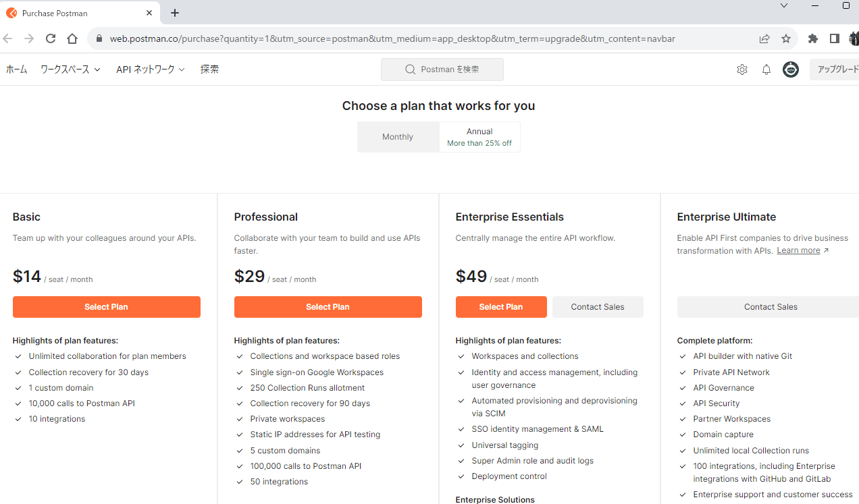Go to ホーム in navigation bar
This screenshot has width=859, height=504.
tap(16, 69)
